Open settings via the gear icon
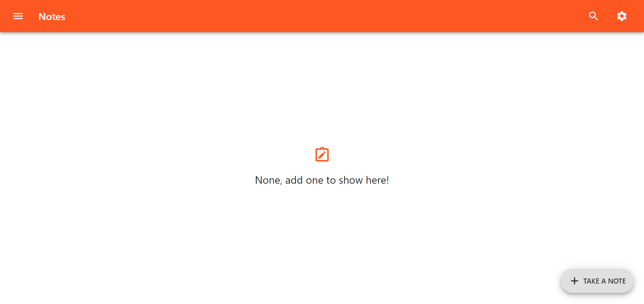Image resolution: width=644 pixels, height=304 pixels. pos(622,16)
